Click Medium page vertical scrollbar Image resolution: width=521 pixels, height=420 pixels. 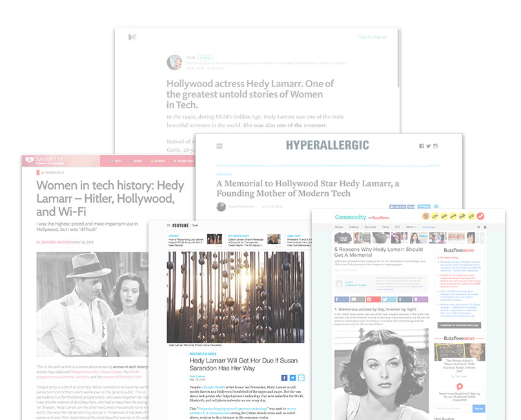[398, 60]
